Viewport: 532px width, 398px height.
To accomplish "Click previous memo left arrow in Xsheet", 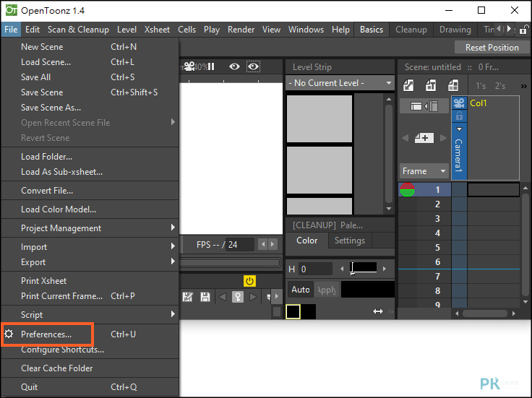I will [x=405, y=138].
